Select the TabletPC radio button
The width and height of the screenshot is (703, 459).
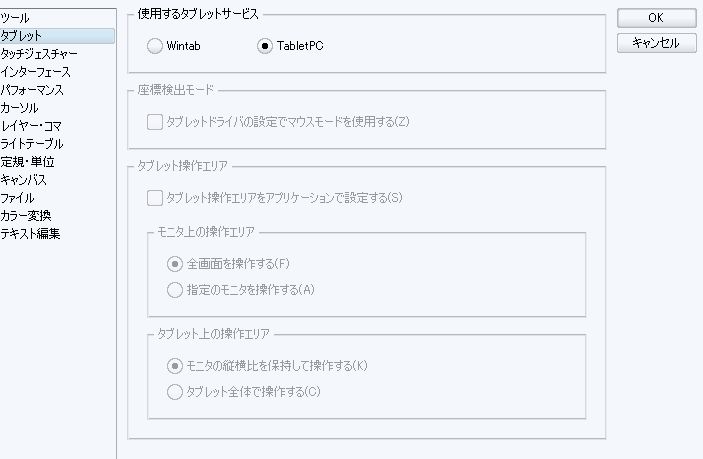(265, 46)
